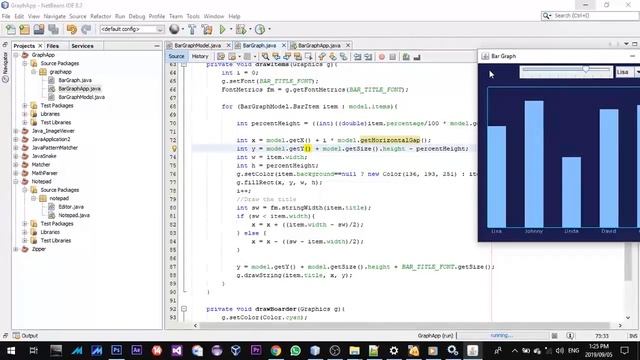
Task: Switch to the Files panel tab
Action: pos(53,46)
